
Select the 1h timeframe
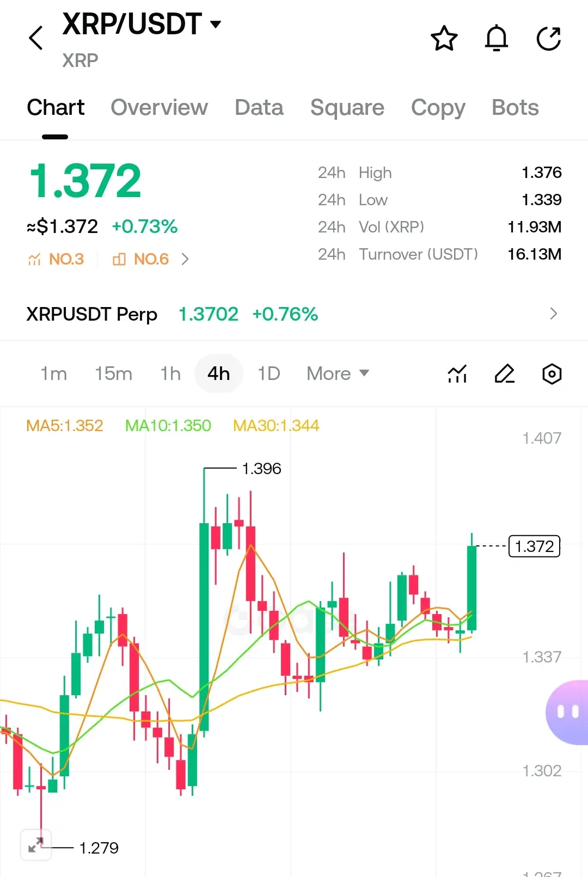[170, 373]
